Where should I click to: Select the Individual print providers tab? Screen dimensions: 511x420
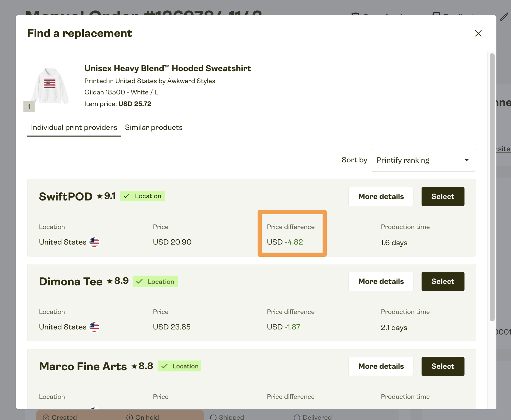(74, 127)
